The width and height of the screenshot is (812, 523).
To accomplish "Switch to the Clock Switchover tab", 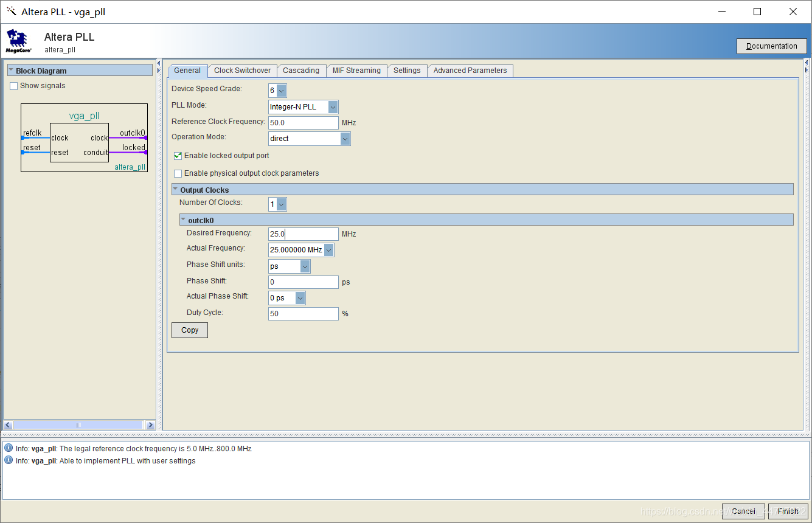I will tap(242, 71).
